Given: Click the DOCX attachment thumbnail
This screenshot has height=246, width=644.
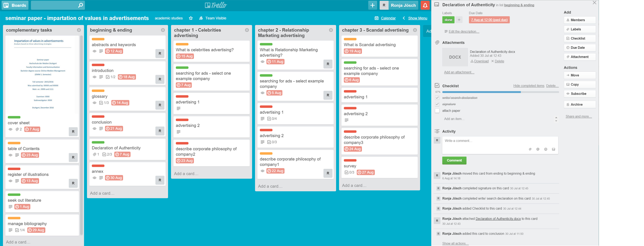Looking at the screenshot, I should coord(455,57).
